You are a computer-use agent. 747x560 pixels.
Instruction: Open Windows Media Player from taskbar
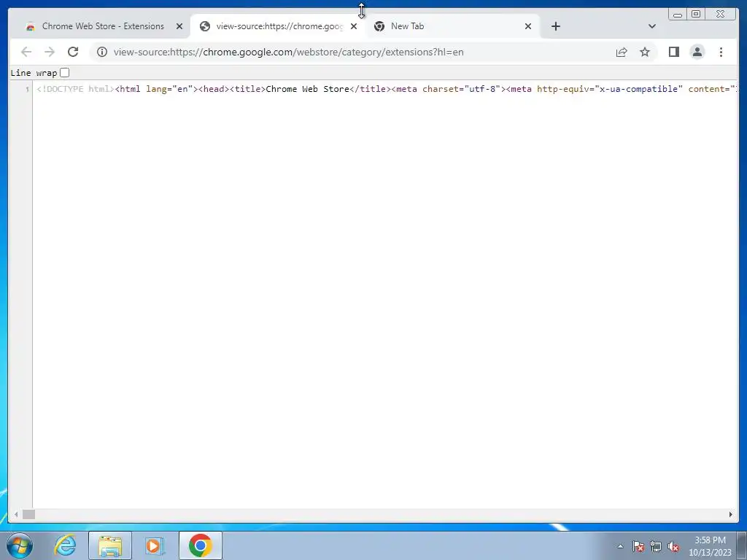click(155, 545)
